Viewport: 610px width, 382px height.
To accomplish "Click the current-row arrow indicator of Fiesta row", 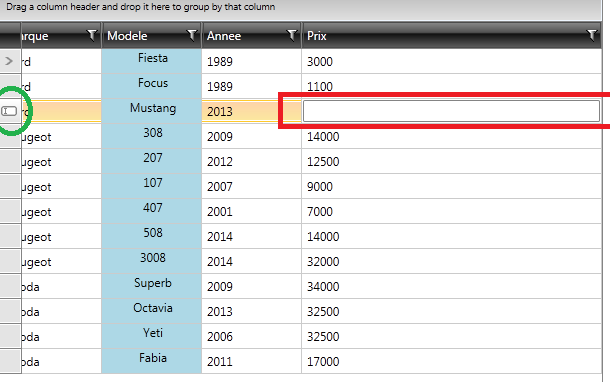I will pyautogui.click(x=9, y=61).
